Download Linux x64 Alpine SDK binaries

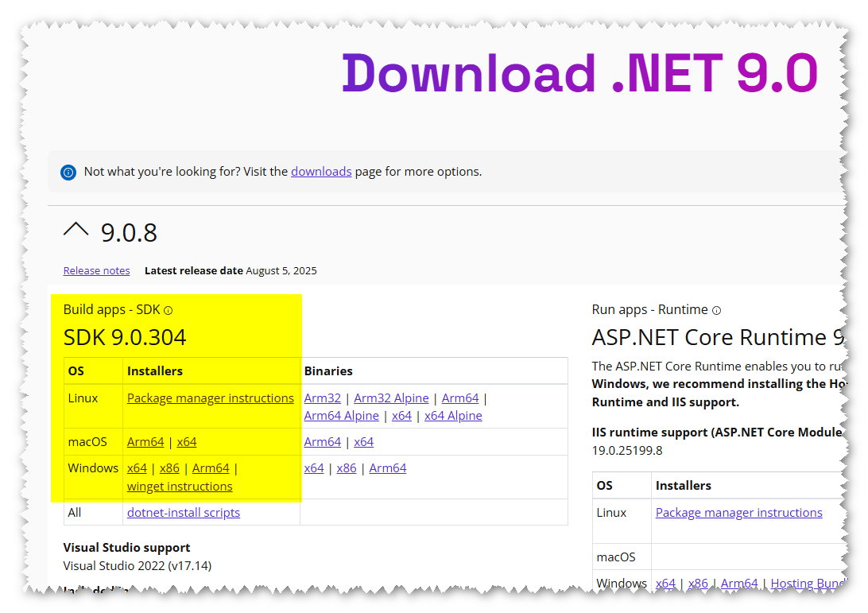coord(453,416)
